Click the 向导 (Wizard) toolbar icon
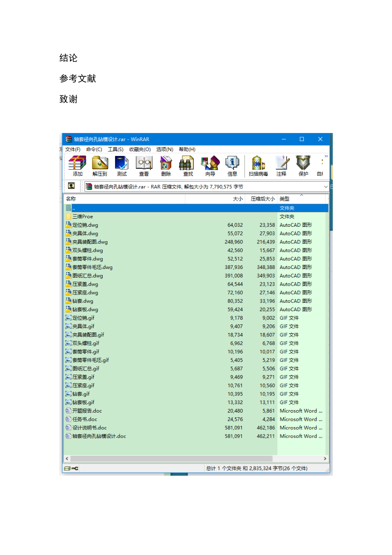Image resolution: width=392 pixels, height=555 pixels. [210, 165]
